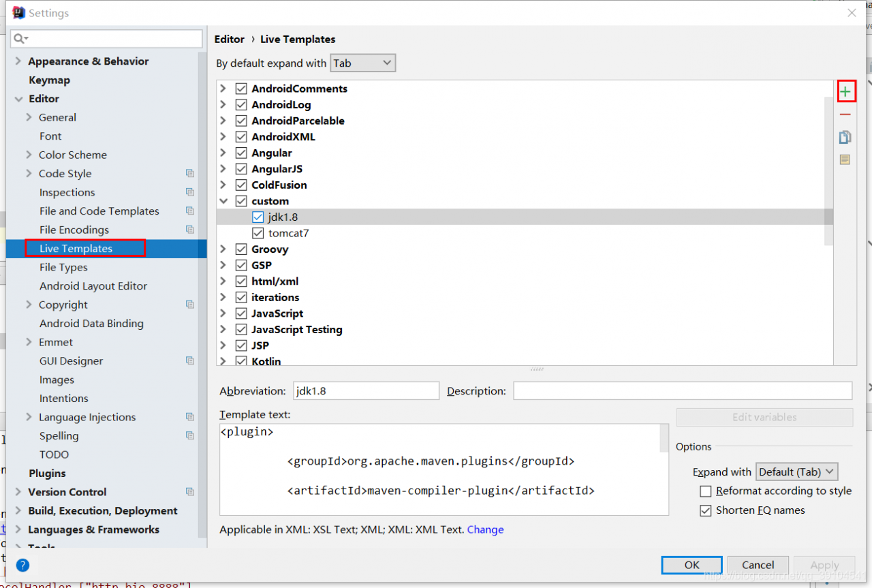Expand the Emmet settings node
The height and width of the screenshot is (588, 872).
(29, 342)
